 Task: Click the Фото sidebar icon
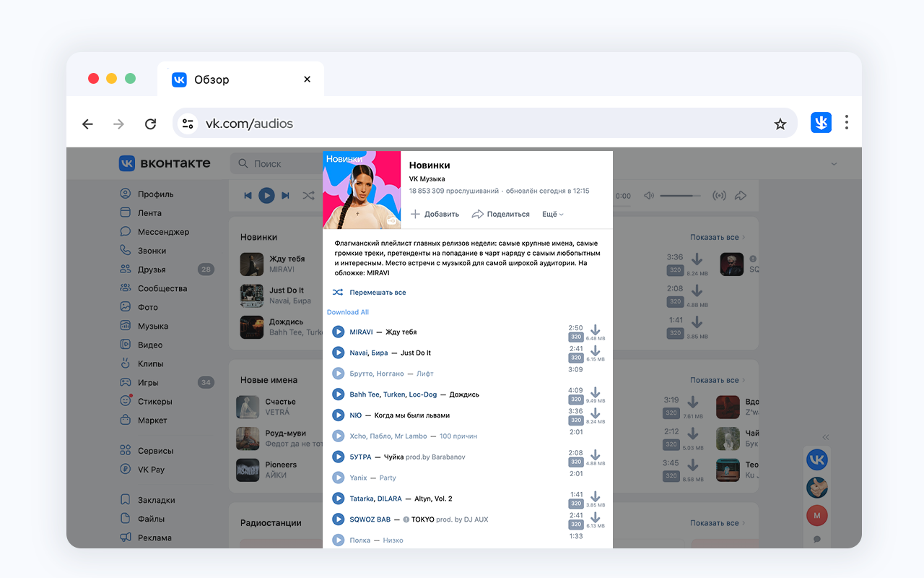tap(126, 307)
